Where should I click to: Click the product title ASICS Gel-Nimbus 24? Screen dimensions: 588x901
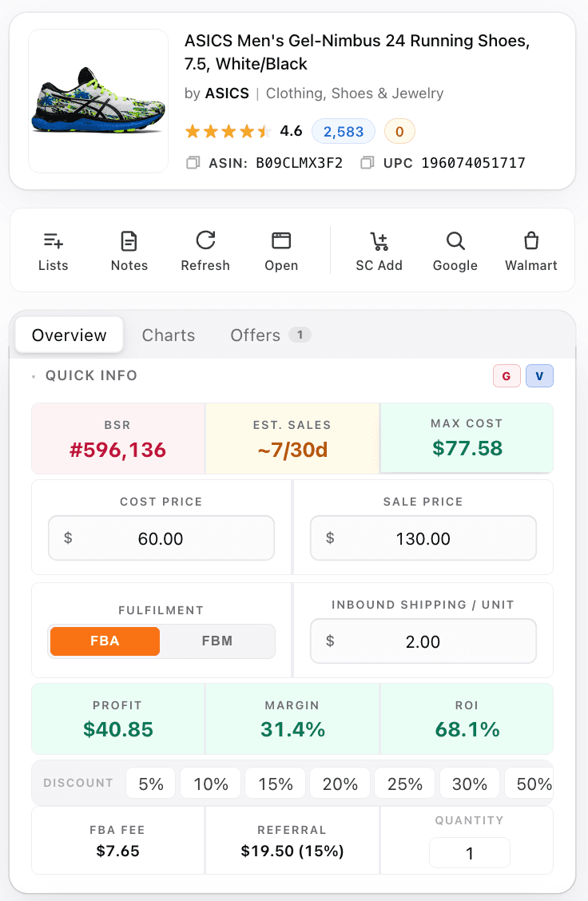[x=357, y=52]
